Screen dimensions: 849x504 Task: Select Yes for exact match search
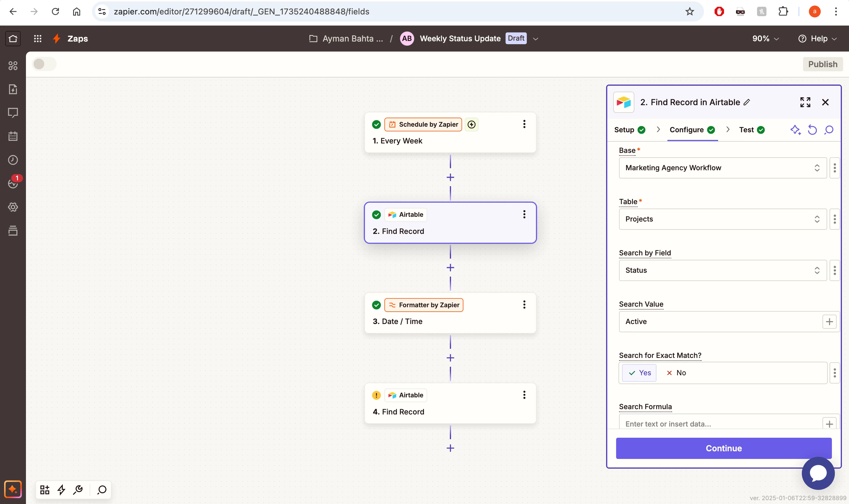point(639,373)
